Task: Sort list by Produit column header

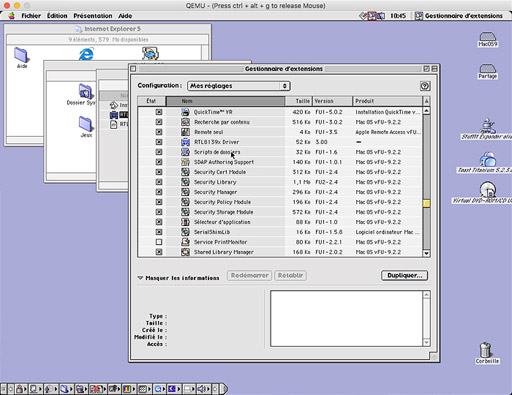Action: click(387, 101)
